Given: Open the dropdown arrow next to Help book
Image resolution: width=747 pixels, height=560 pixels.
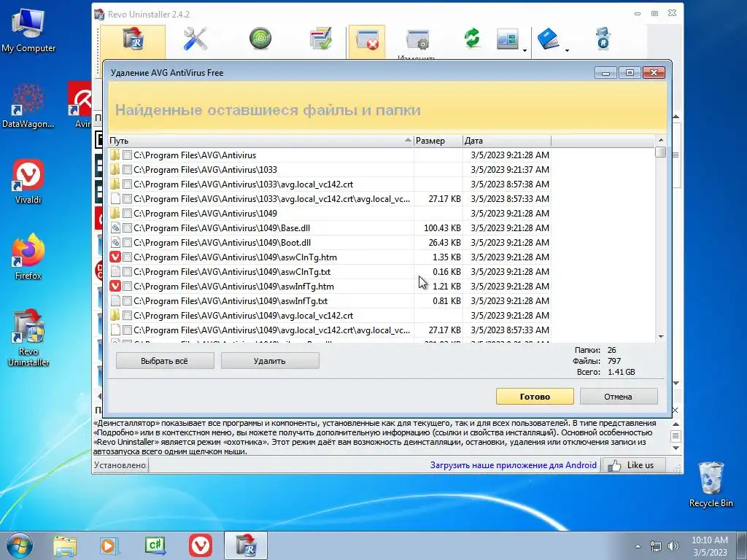Looking at the screenshot, I should pyautogui.click(x=567, y=50).
